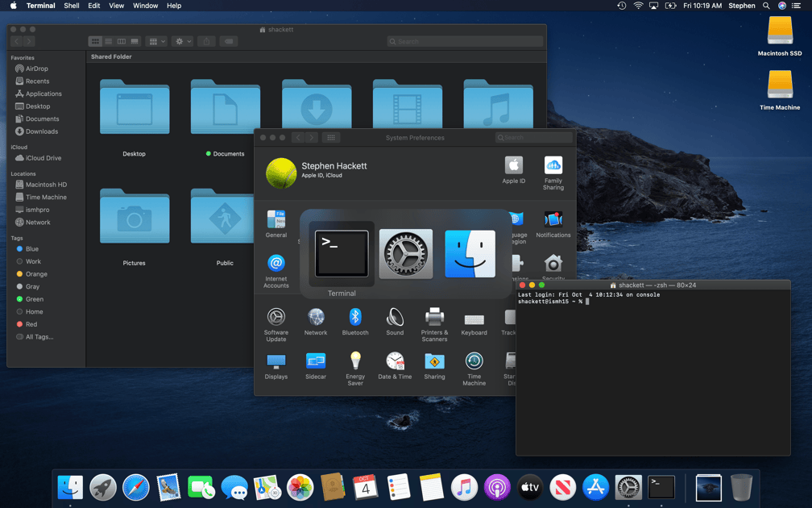
Task: Open App Store from the Dock
Action: pos(595,487)
